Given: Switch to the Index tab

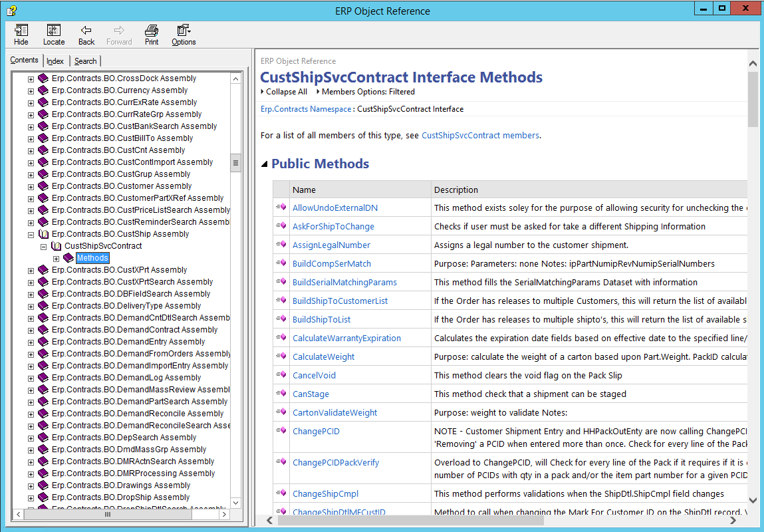Looking at the screenshot, I should (x=55, y=61).
